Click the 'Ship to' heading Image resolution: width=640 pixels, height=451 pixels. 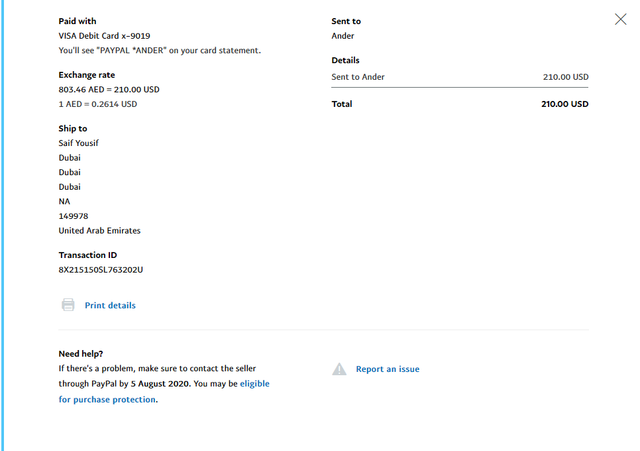pyautogui.click(x=73, y=129)
